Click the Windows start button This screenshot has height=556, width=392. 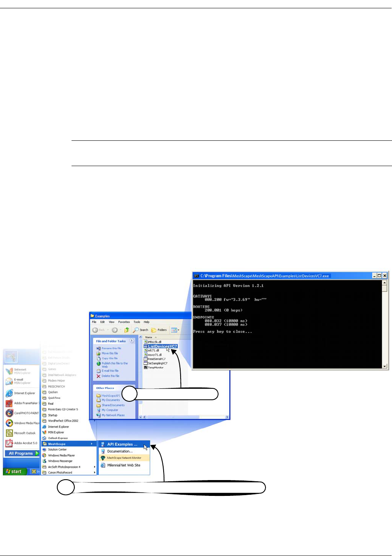pyautogui.click(x=15, y=471)
